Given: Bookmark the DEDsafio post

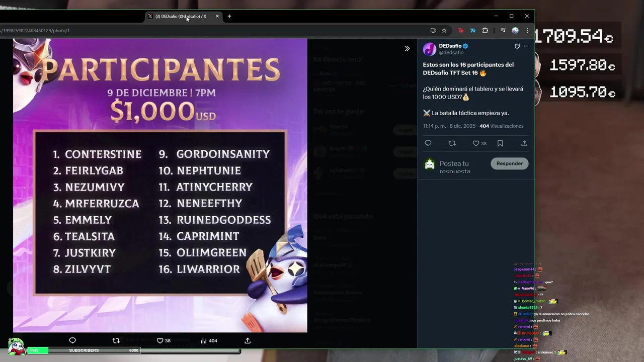Looking at the screenshot, I should click(500, 143).
